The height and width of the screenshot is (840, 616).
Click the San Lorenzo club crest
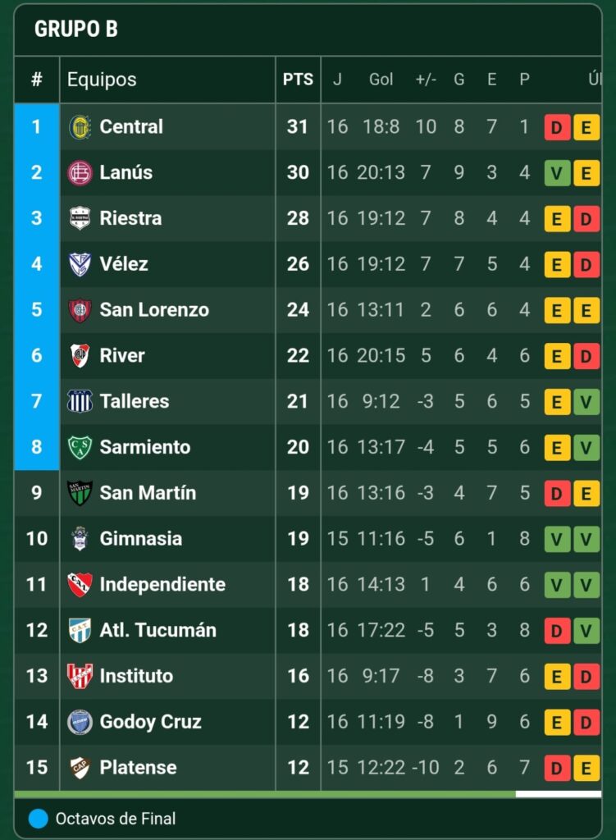pyautogui.click(x=80, y=310)
